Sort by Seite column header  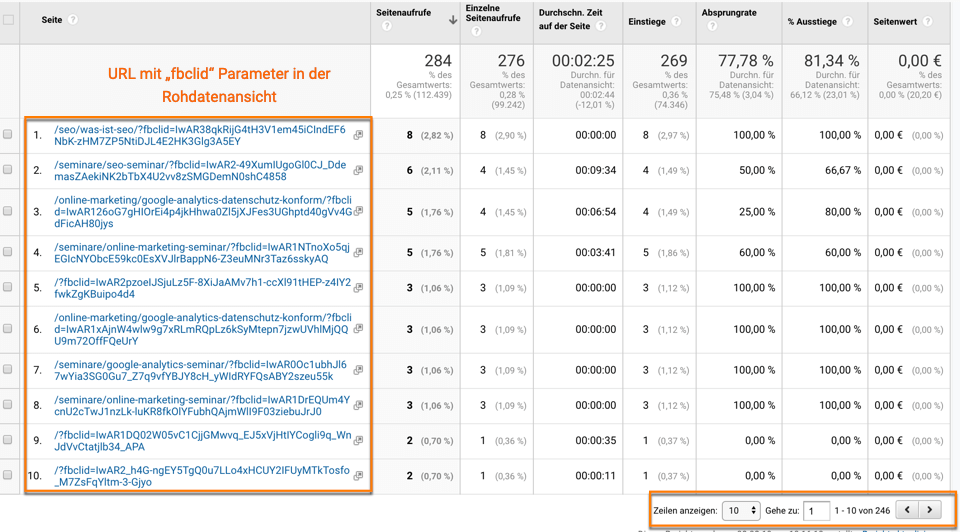[x=51, y=20]
